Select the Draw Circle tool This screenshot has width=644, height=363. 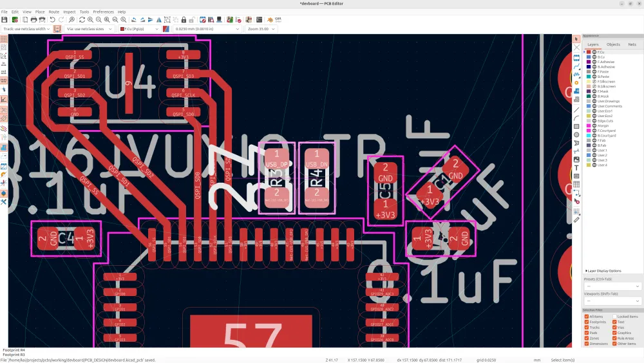tap(576, 135)
